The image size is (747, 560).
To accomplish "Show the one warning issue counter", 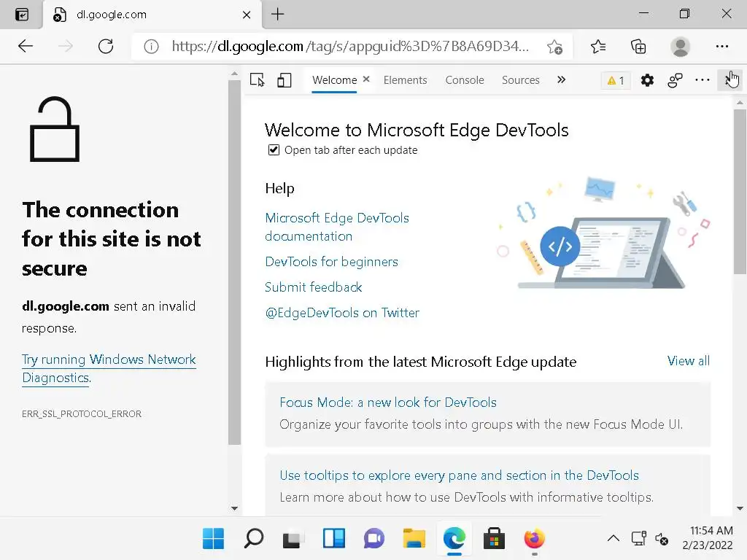I will (616, 80).
